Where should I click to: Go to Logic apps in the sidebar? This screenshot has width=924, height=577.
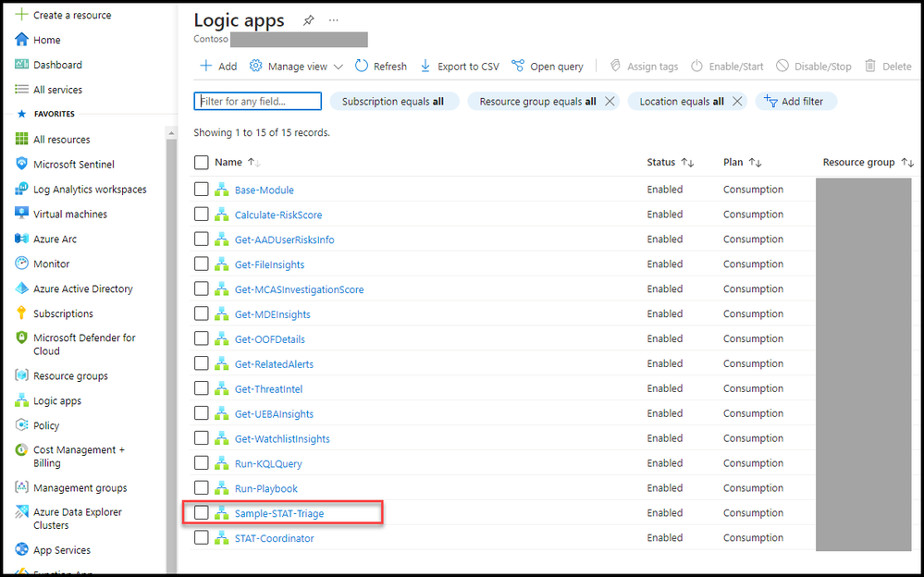click(x=57, y=400)
